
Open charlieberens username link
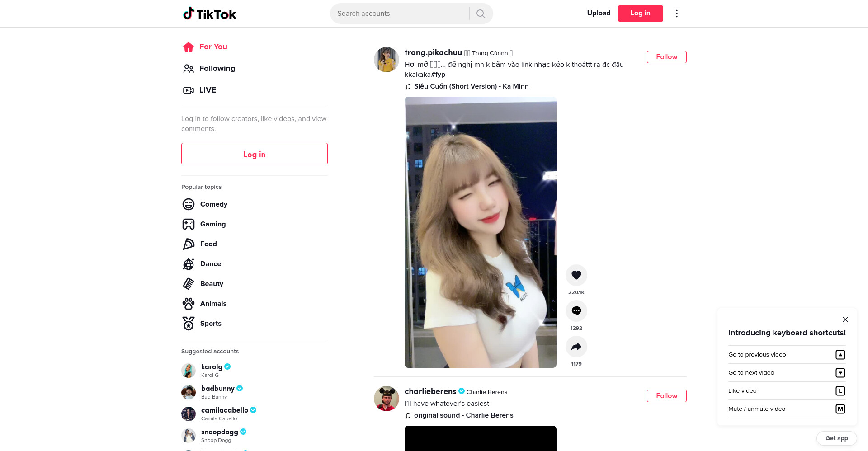coord(430,391)
